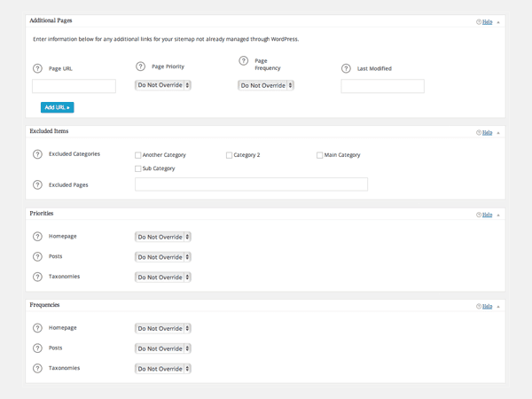Click help icon beside Priorities Taxonomies
532x399 pixels.
(x=37, y=277)
